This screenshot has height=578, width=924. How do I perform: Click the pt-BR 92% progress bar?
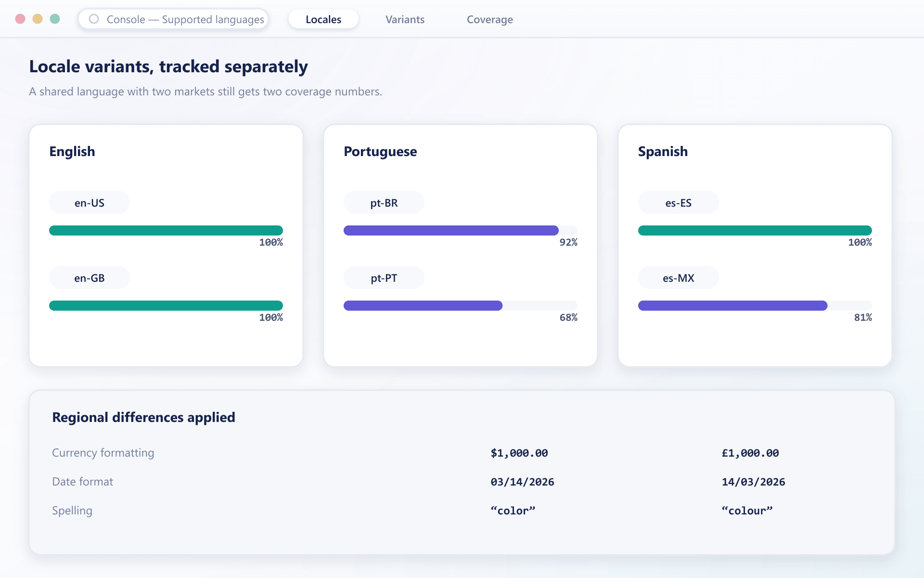pos(461,231)
